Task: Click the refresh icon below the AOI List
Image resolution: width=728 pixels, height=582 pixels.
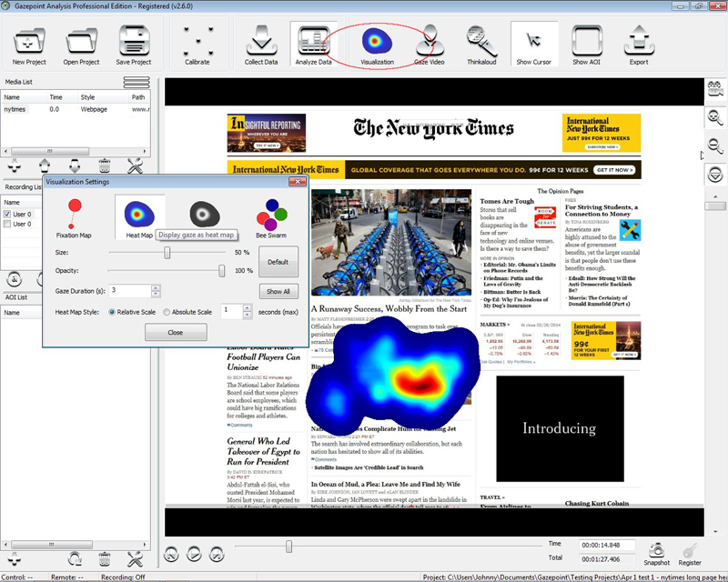Action: click(x=75, y=558)
